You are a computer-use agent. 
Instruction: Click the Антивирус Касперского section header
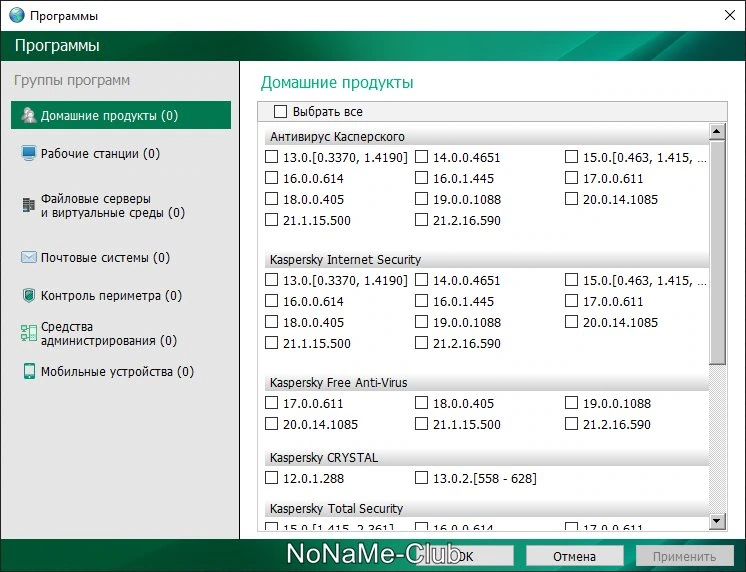click(x=487, y=137)
